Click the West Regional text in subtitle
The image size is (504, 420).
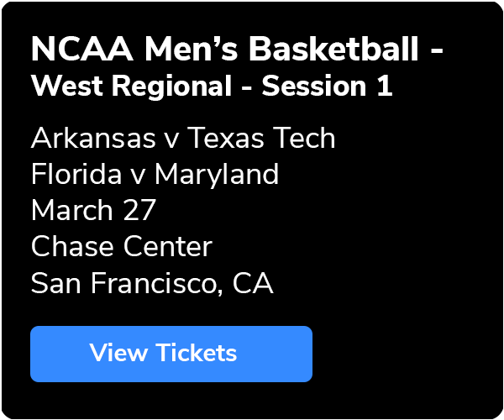click(x=131, y=86)
